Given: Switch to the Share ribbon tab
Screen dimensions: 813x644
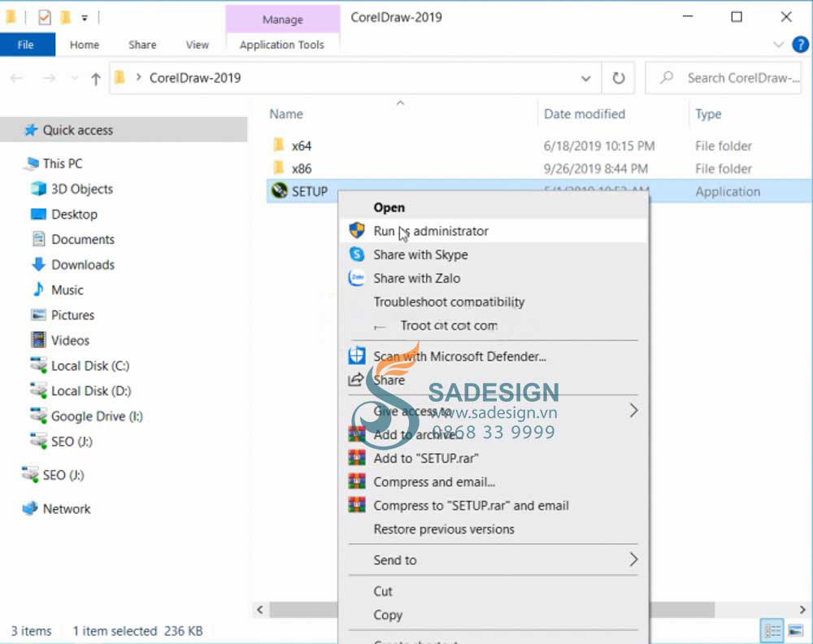Looking at the screenshot, I should 142,45.
